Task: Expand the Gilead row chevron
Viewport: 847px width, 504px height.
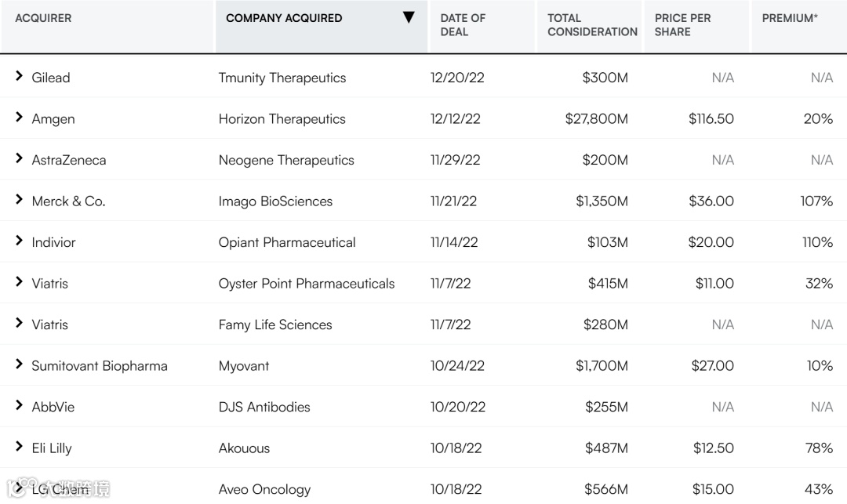Action: (x=20, y=77)
